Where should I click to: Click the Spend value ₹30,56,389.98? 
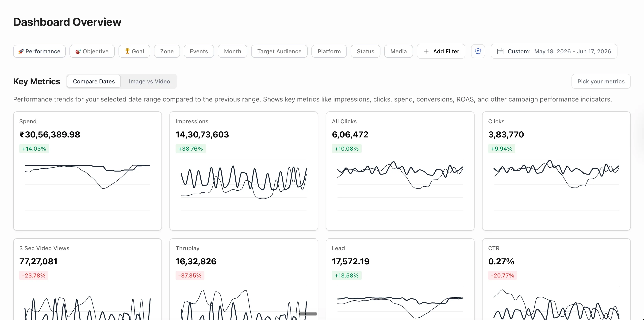(50, 134)
